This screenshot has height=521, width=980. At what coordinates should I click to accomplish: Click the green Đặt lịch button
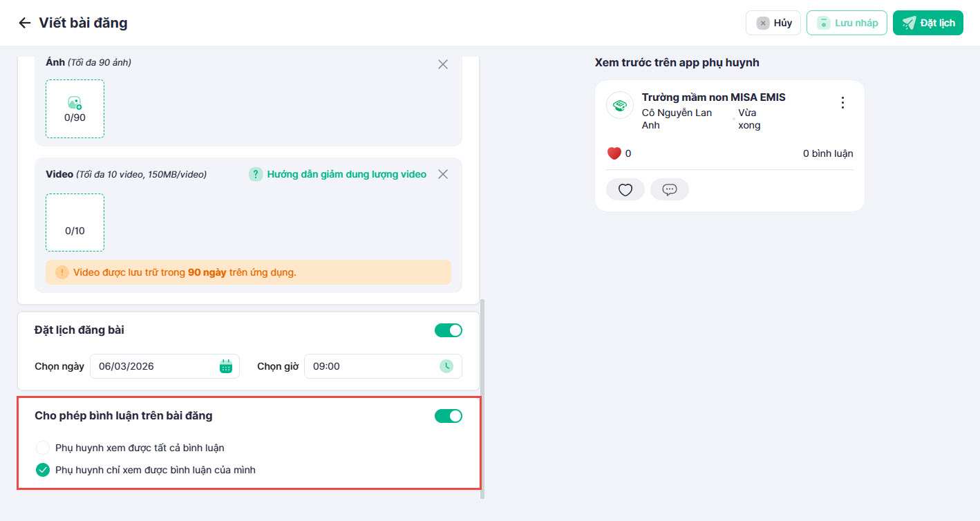[927, 23]
